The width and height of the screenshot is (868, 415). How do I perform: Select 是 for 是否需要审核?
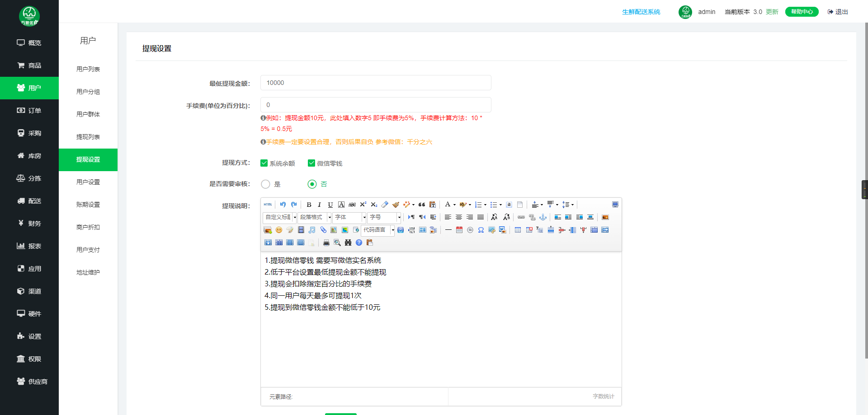(x=265, y=184)
